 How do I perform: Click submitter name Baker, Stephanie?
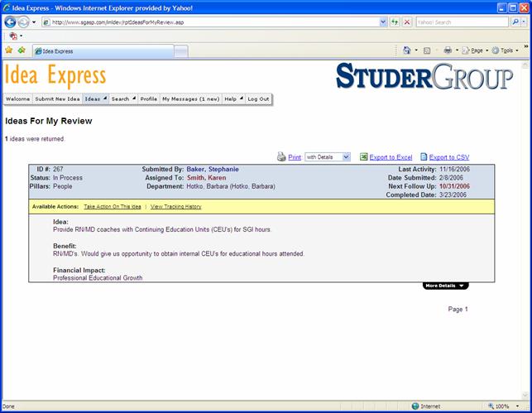click(x=213, y=170)
